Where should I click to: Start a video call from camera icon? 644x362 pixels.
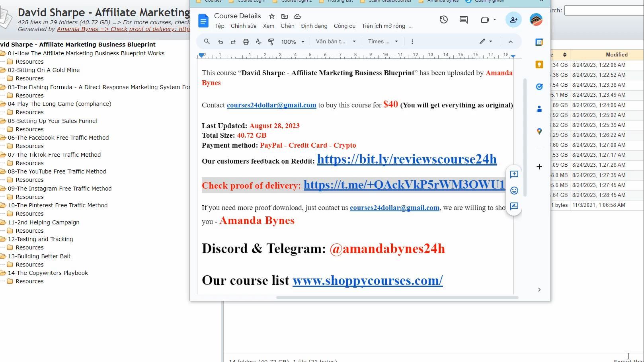click(485, 19)
